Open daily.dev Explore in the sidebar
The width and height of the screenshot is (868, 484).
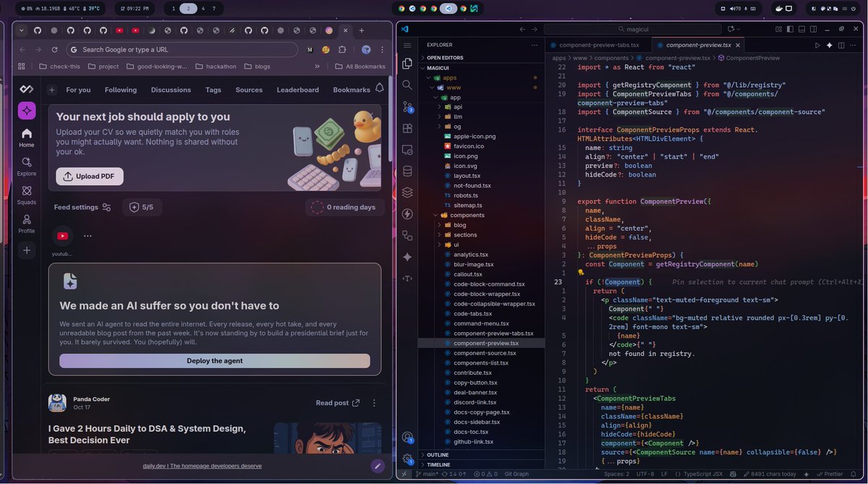click(27, 166)
